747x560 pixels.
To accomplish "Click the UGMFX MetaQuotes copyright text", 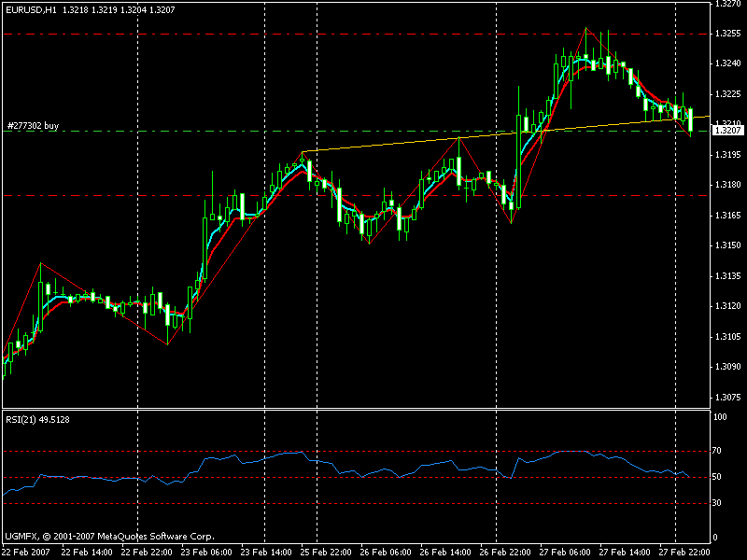I will click(109, 537).
